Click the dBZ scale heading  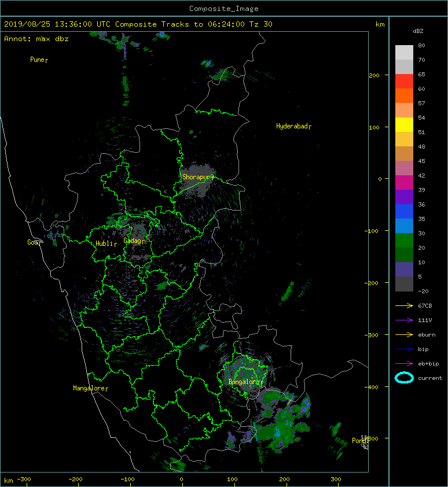tap(418, 31)
